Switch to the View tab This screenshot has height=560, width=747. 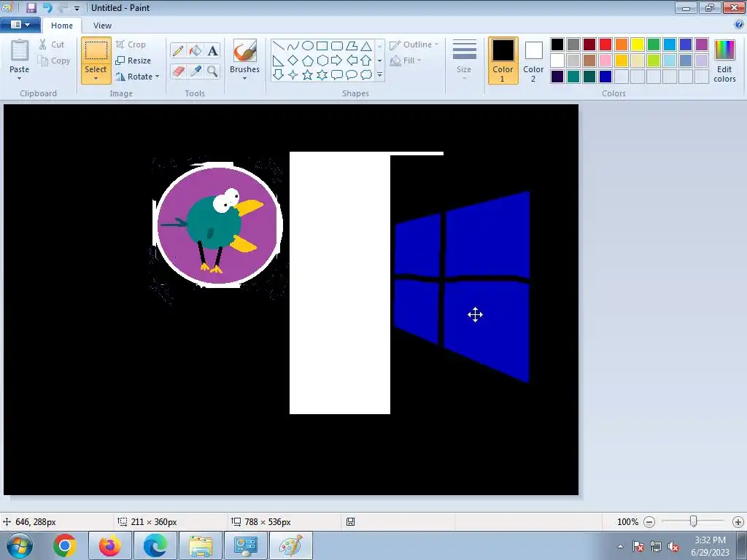click(x=102, y=26)
